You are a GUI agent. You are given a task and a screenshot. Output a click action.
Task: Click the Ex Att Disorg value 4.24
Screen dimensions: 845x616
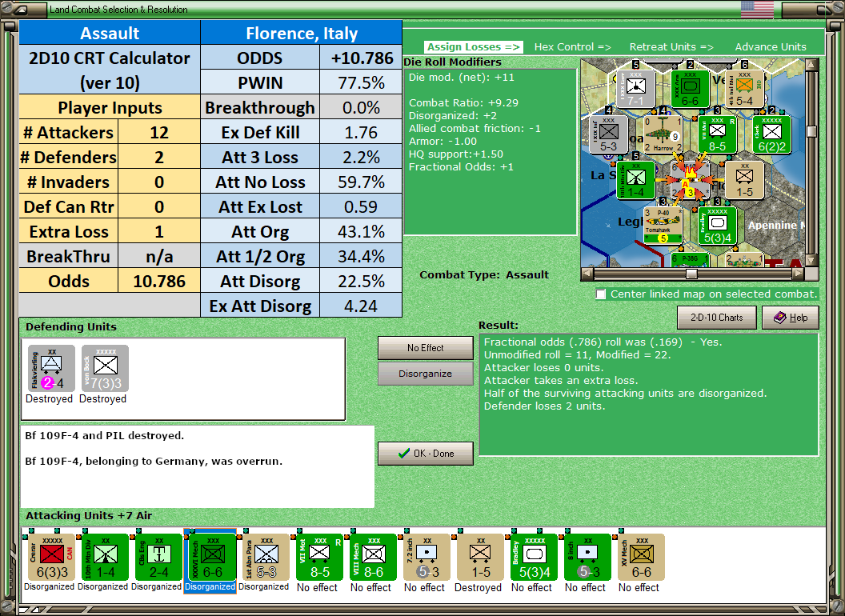coord(361,306)
